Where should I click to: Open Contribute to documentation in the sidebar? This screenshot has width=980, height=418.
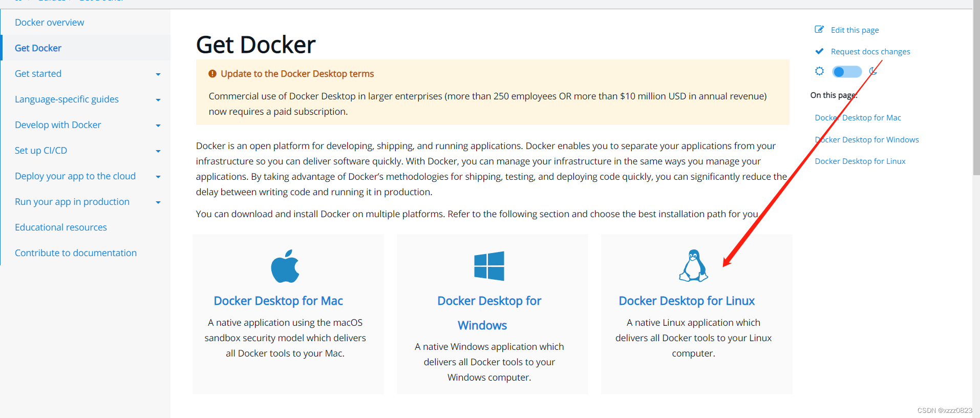[x=76, y=253]
